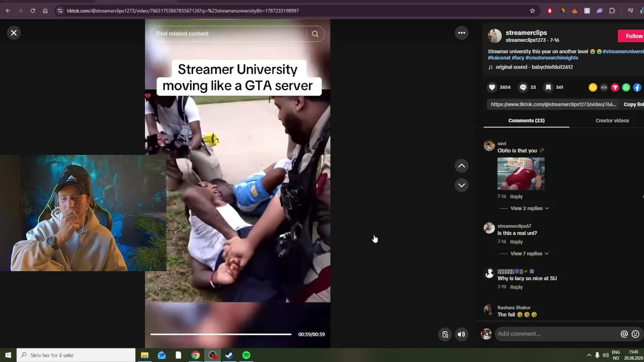This screenshot has height=362, width=644.
Task: Open the streamerclips67 commenter name
Action: [514, 226]
